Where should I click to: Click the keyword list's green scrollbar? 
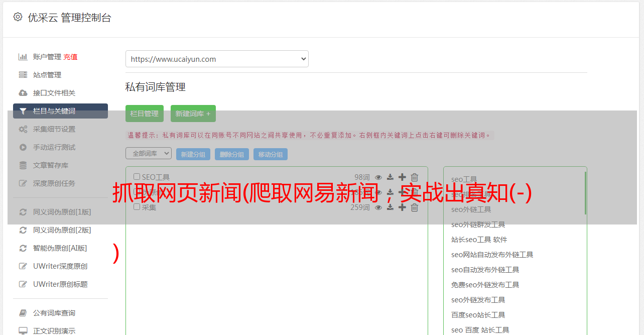[585, 193]
